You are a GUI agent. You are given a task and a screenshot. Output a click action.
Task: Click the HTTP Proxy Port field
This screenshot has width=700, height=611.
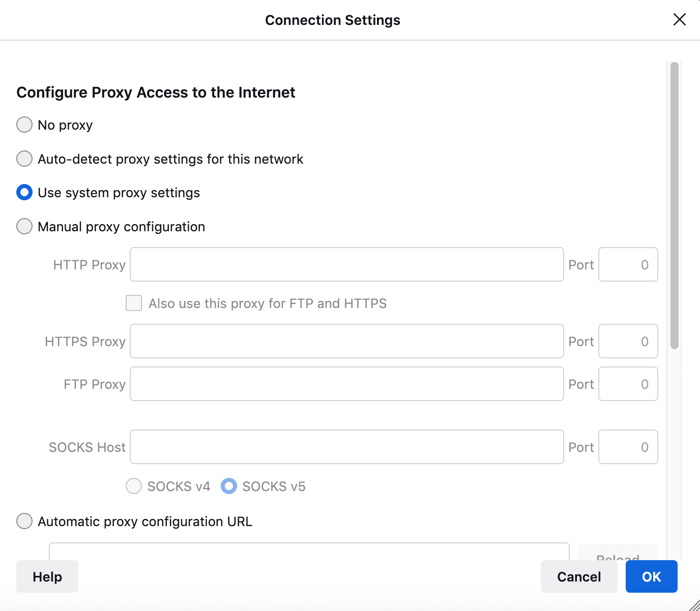pos(628,264)
